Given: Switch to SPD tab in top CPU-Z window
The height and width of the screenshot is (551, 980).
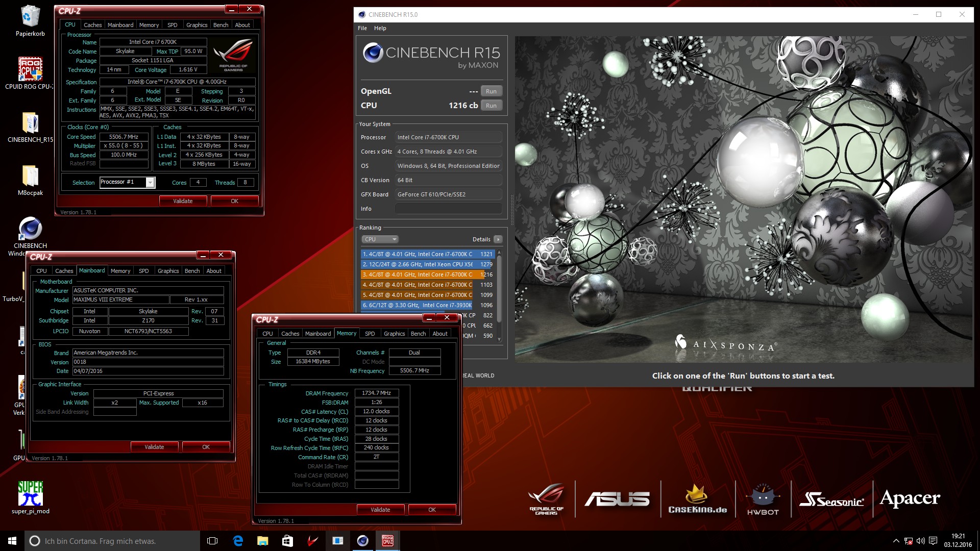Looking at the screenshot, I should coord(173,25).
